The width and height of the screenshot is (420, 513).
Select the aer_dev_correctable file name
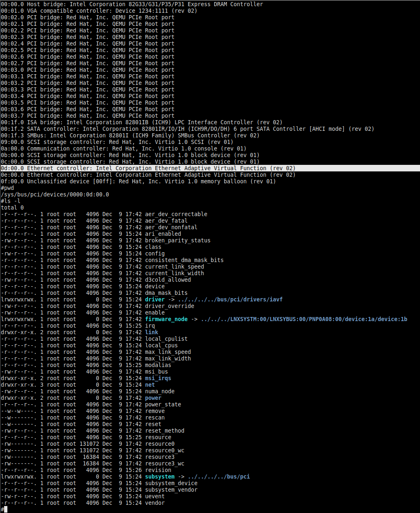pyautogui.click(x=176, y=214)
